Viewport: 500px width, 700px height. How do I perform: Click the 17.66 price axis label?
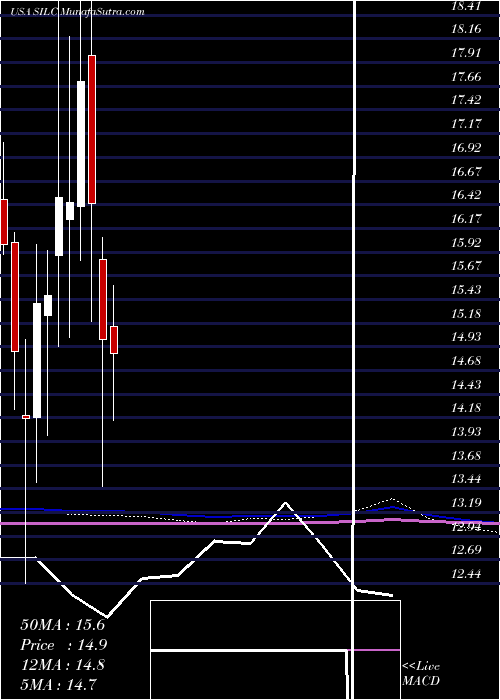pos(467,77)
